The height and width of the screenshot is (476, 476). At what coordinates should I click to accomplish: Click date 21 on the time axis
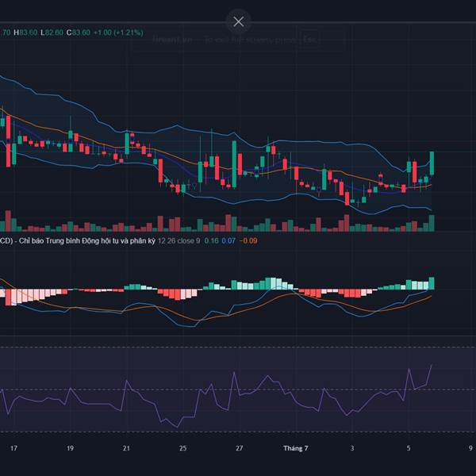click(126, 448)
